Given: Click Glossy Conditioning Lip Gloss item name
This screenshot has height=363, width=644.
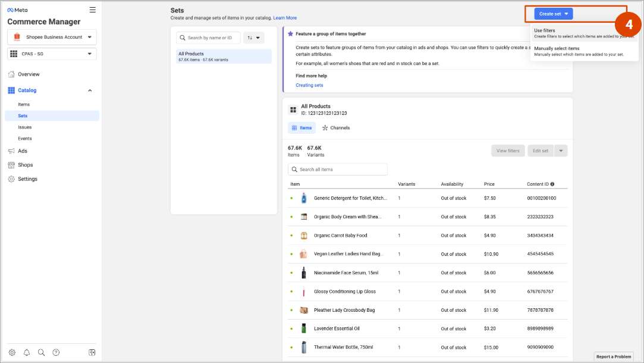Looking at the screenshot, I should (345, 292).
